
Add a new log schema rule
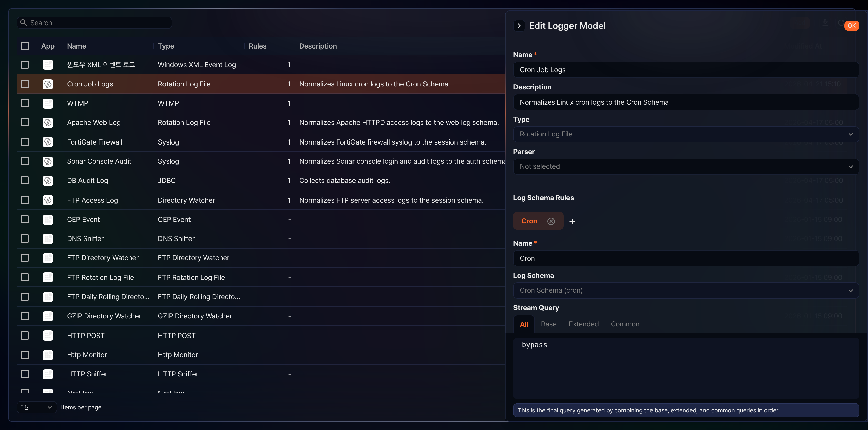tap(572, 221)
